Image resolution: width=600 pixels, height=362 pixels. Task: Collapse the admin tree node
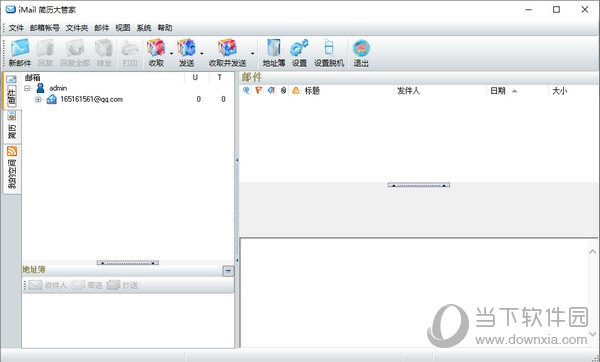click(x=27, y=88)
